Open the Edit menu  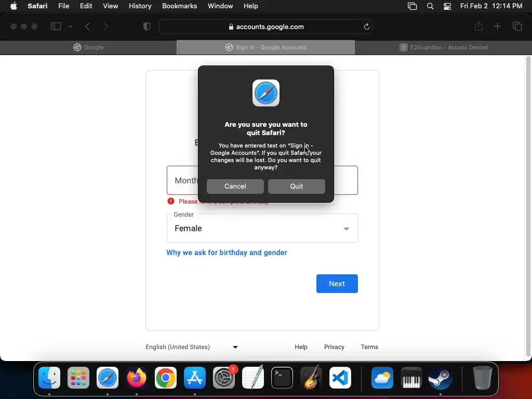pyautogui.click(x=86, y=6)
